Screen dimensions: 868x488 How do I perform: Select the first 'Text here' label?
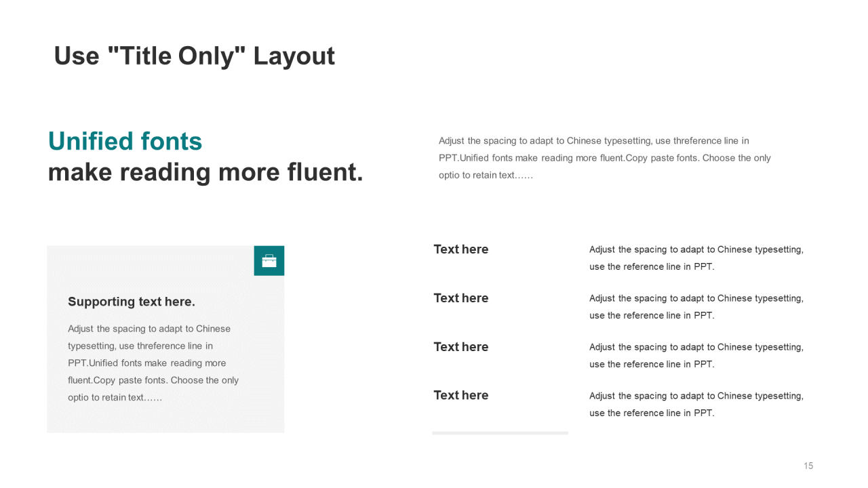(x=461, y=249)
